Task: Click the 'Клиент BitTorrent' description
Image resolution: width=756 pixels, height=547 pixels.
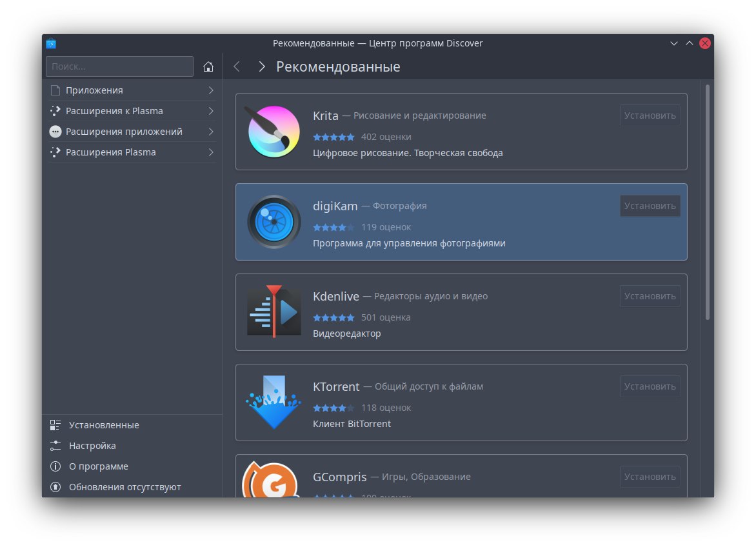Action: [352, 424]
